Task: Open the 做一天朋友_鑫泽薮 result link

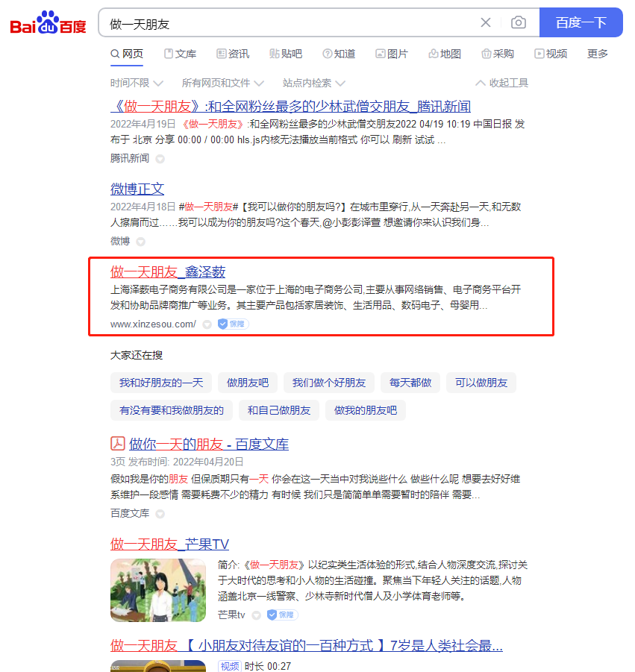Action: [x=168, y=272]
